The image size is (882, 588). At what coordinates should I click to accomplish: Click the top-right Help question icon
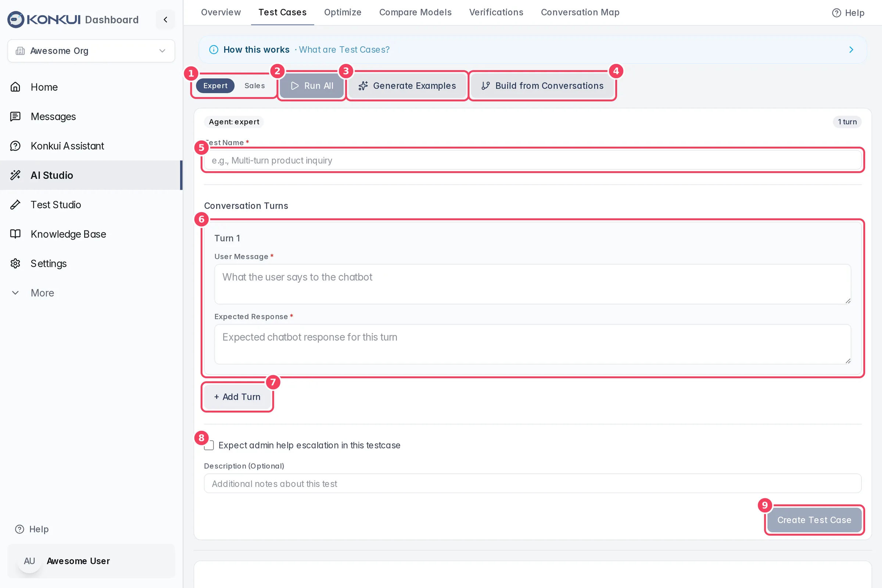[x=836, y=13]
